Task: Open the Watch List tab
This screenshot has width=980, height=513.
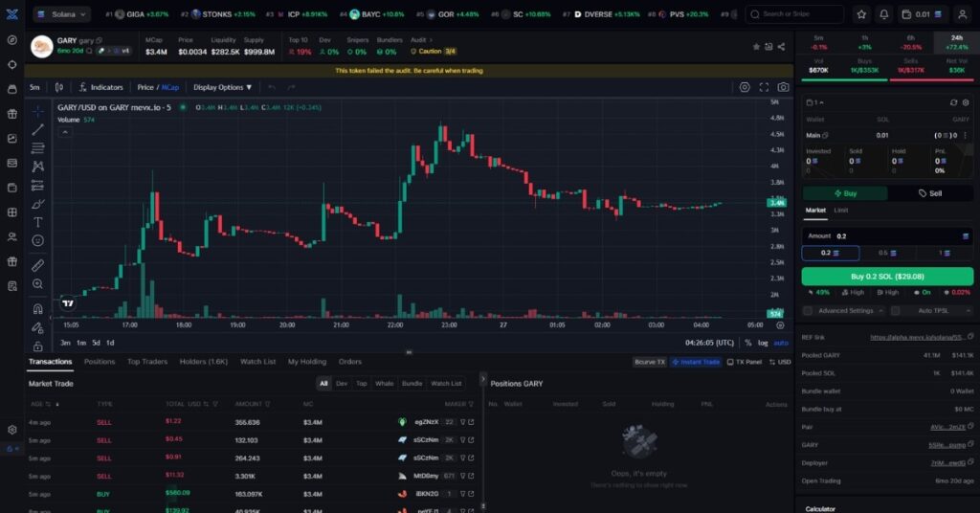Action: click(x=257, y=362)
